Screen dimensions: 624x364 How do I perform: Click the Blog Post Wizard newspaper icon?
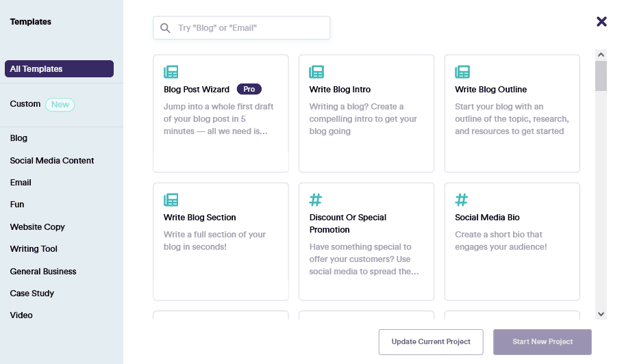coord(171,72)
